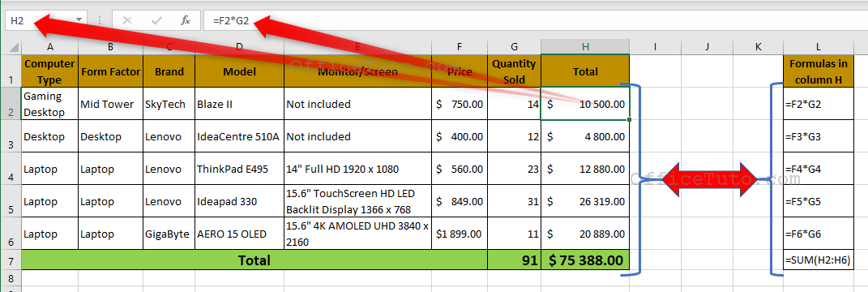Click the 'Model' header cell
Screen dimensions: 868x292
tap(240, 71)
